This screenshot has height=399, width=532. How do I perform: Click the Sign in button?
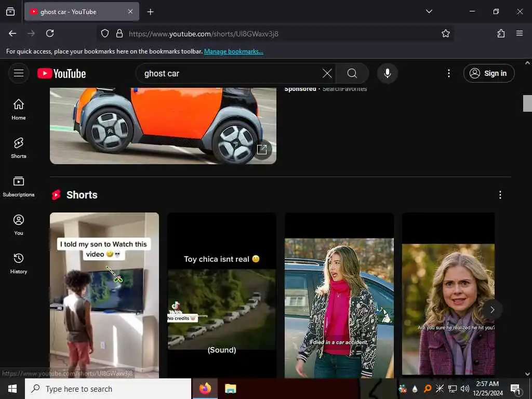click(x=489, y=73)
